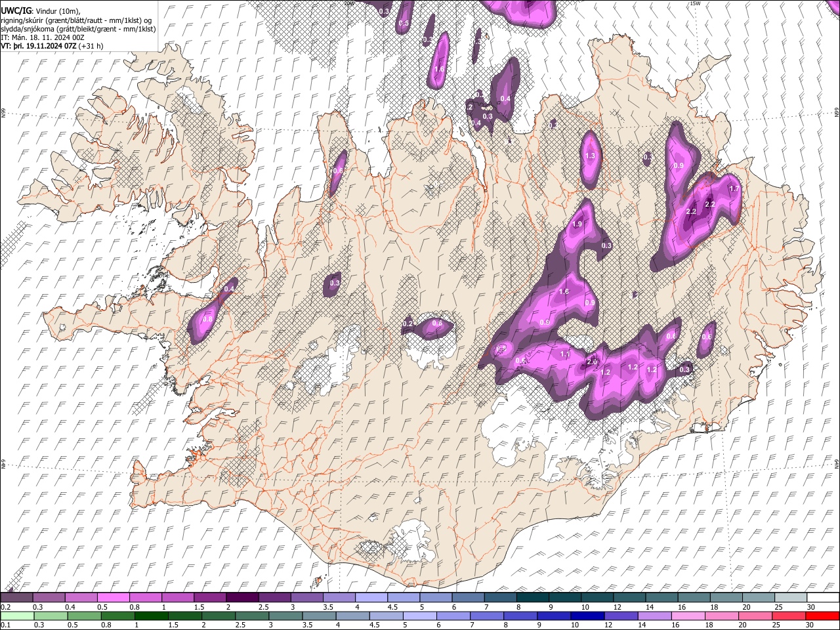Click the 2.0 snowfall value on the map
This screenshot has width=840, height=630.
pos(592,362)
